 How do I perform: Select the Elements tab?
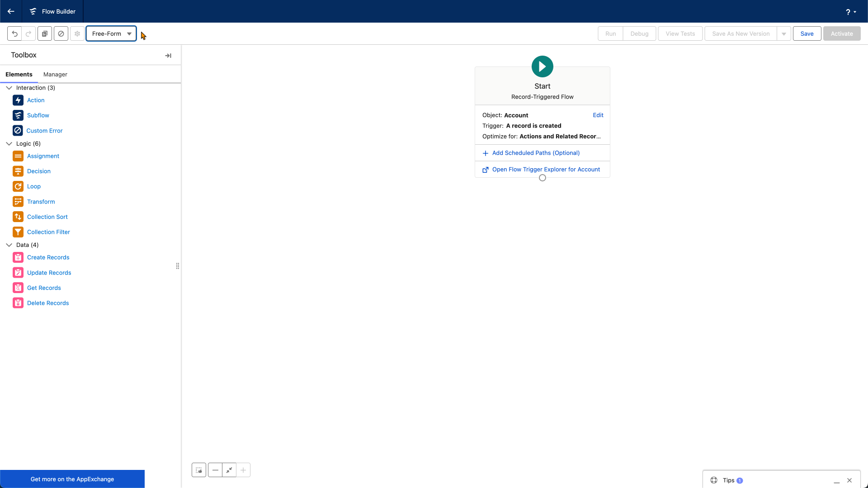click(19, 75)
